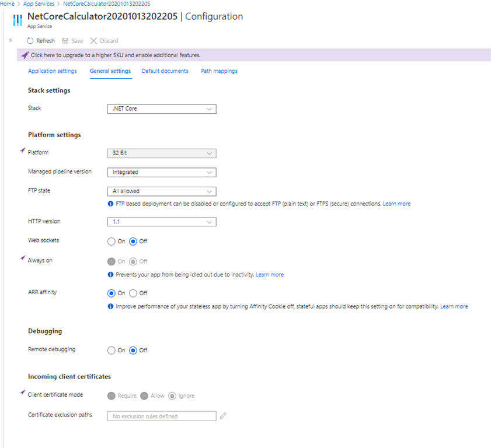
Task: Click the Managed pipeline version label
Action: 60,171
